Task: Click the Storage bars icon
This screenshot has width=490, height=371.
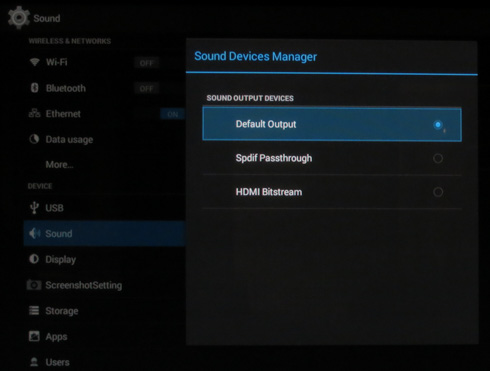Action: (x=34, y=310)
